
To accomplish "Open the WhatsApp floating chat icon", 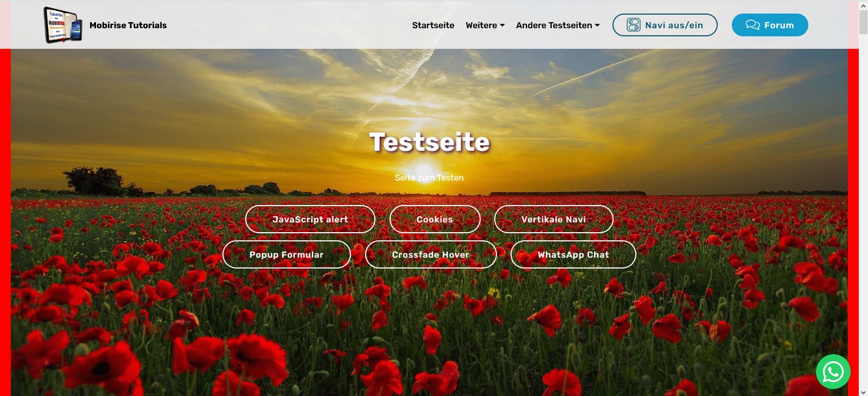I will 833,372.
